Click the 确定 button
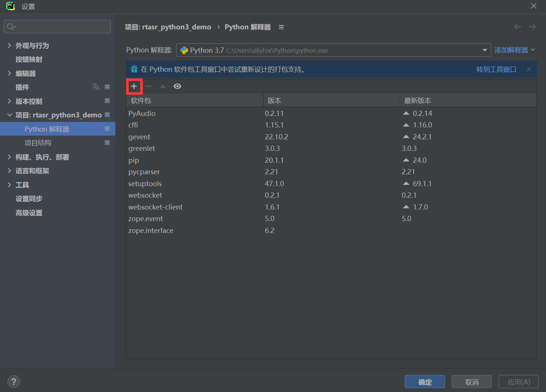The width and height of the screenshot is (546, 392). (x=425, y=382)
